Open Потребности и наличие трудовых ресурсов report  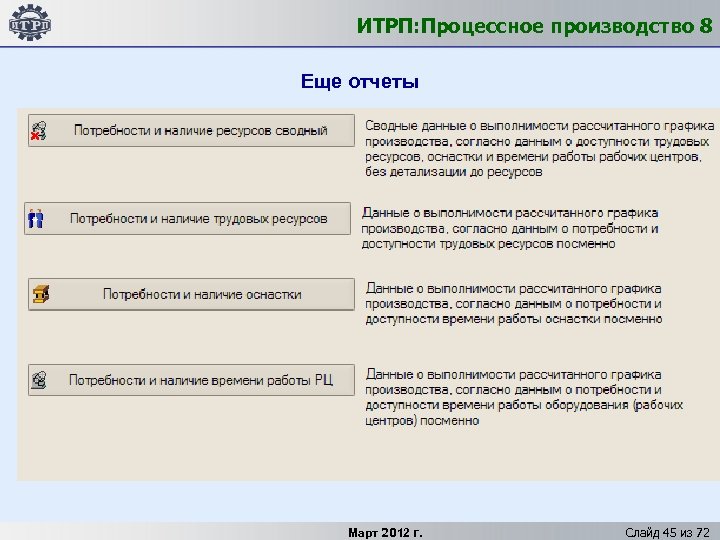(187, 219)
